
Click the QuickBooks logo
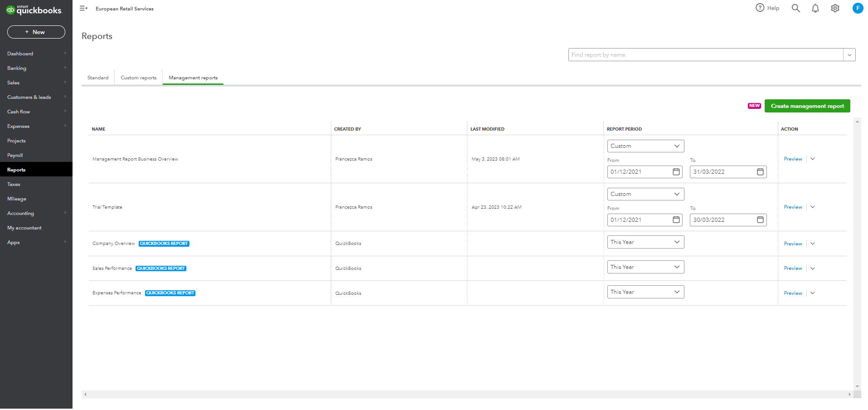[x=34, y=10]
